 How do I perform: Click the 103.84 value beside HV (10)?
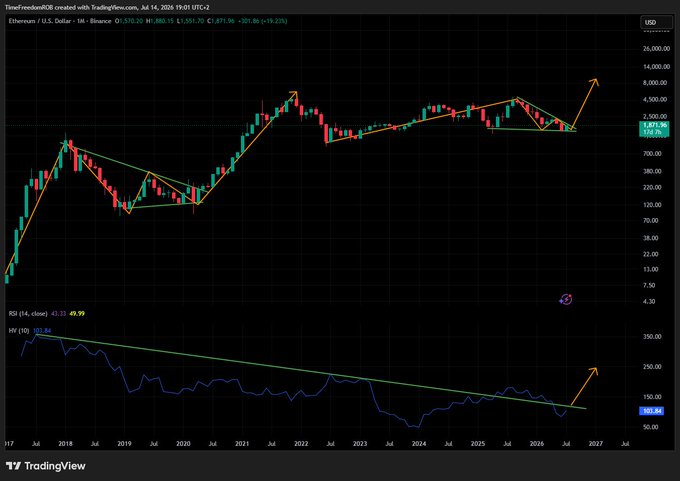(x=42, y=330)
